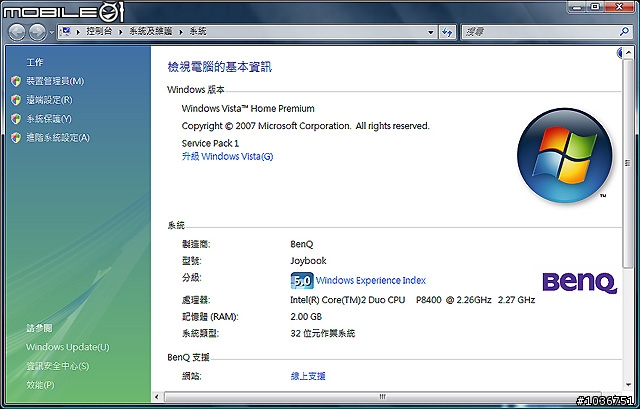Click the 檢視電腦的基本資訊 heading
The width and height of the screenshot is (640, 409).
pos(220,67)
